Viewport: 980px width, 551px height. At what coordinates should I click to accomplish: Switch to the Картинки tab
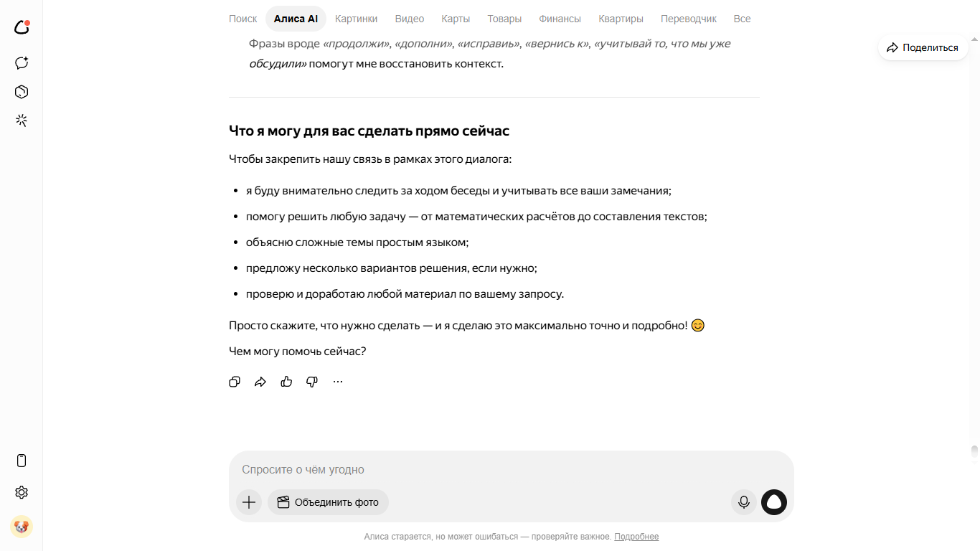[x=356, y=19]
